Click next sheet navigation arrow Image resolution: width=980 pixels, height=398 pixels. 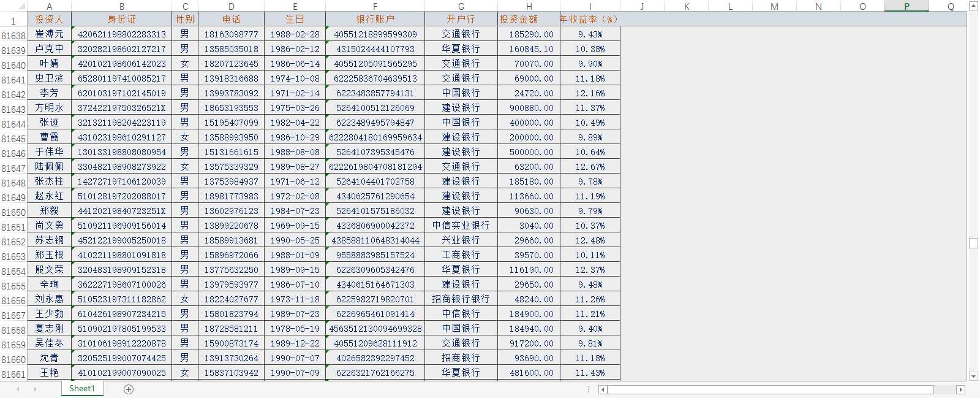(x=35, y=389)
